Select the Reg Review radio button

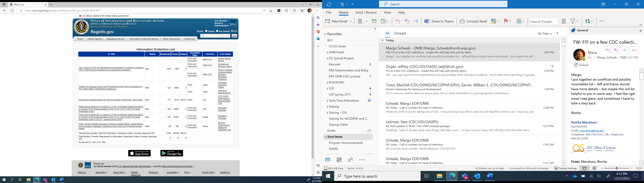[x=217, y=31]
